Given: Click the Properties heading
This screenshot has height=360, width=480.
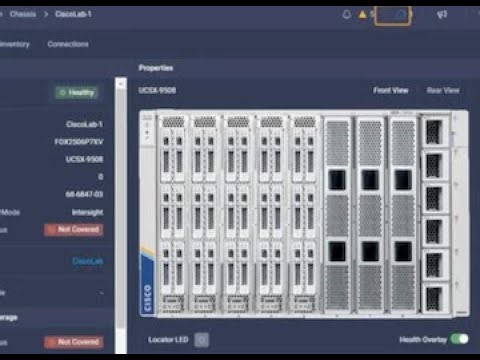Looking at the screenshot, I should coord(156,68).
